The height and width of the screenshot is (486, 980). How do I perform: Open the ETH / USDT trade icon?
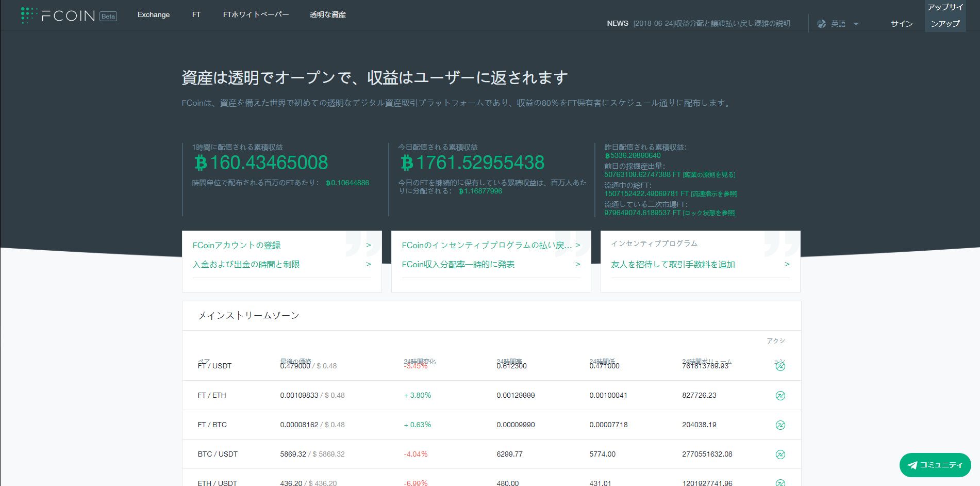(780, 483)
